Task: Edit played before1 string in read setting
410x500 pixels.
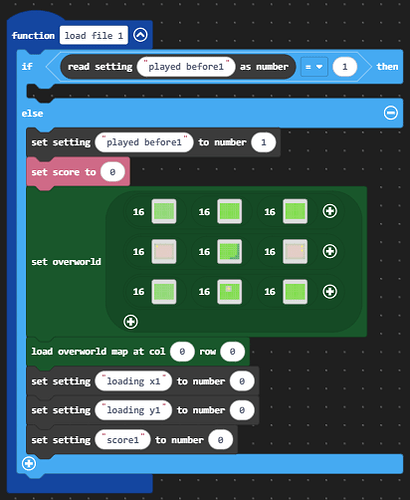Action: coord(186,67)
